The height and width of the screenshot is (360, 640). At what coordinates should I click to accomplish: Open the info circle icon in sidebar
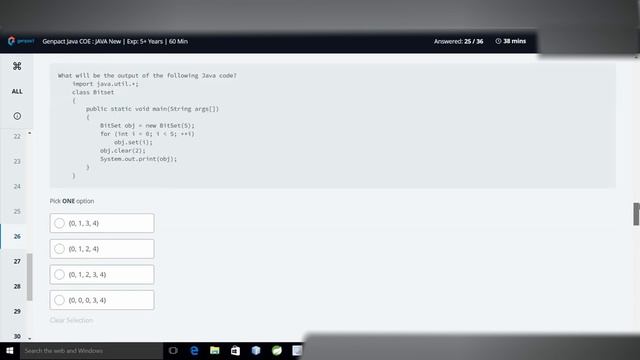(x=17, y=116)
